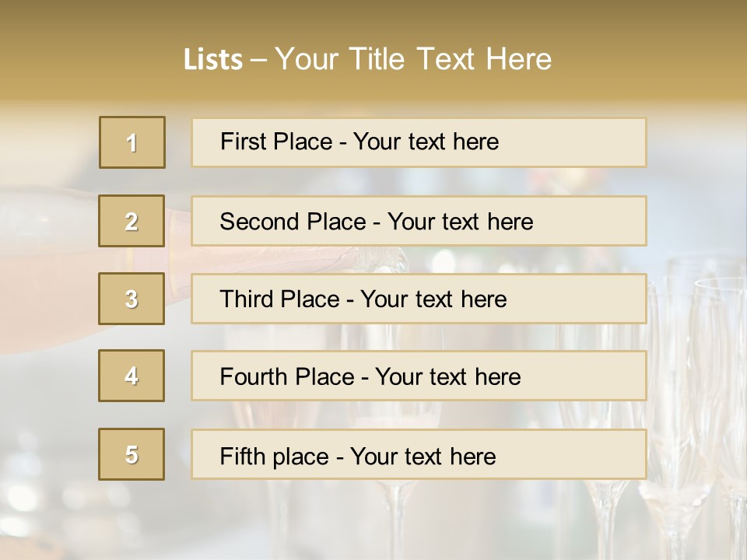Select the number 2 gold box
The height and width of the screenshot is (560, 747).
(x=132, y=221)
